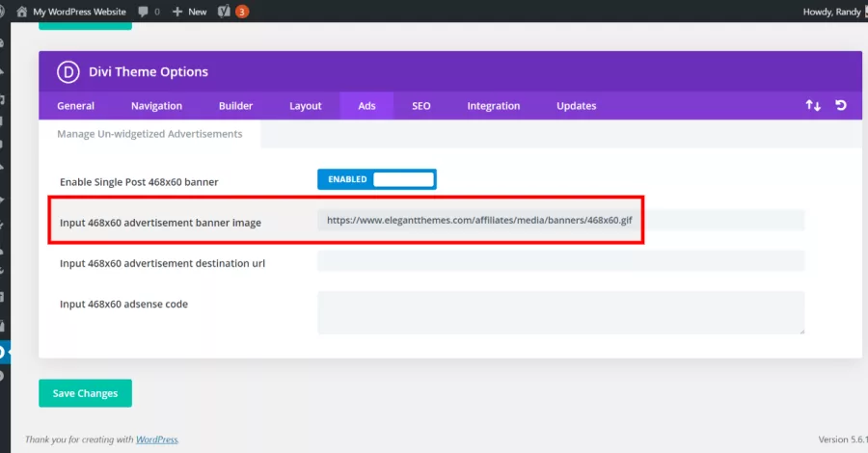Click the import/export arrows icon
This screenshot has width=868, height=453.
pos(813,105)
